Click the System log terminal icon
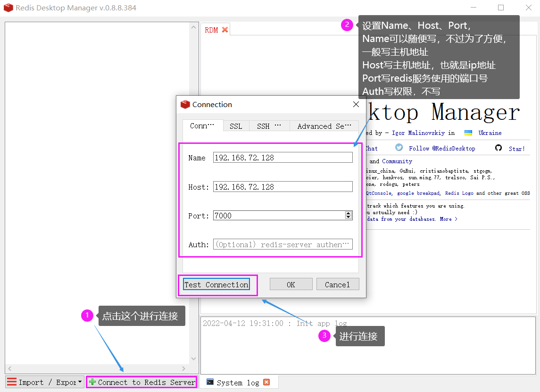Screen dimensions: 540x392 point(210,382)
